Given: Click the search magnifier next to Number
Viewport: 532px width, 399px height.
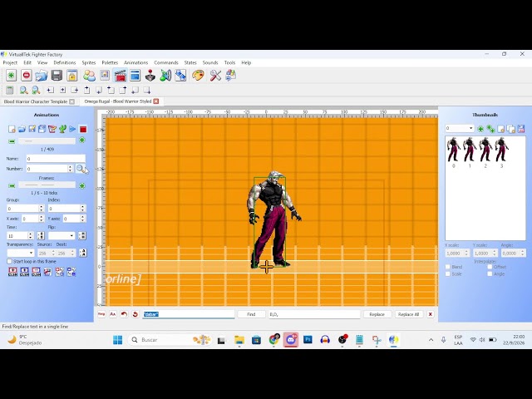Looking at the screenshot, I should point(81,168).
